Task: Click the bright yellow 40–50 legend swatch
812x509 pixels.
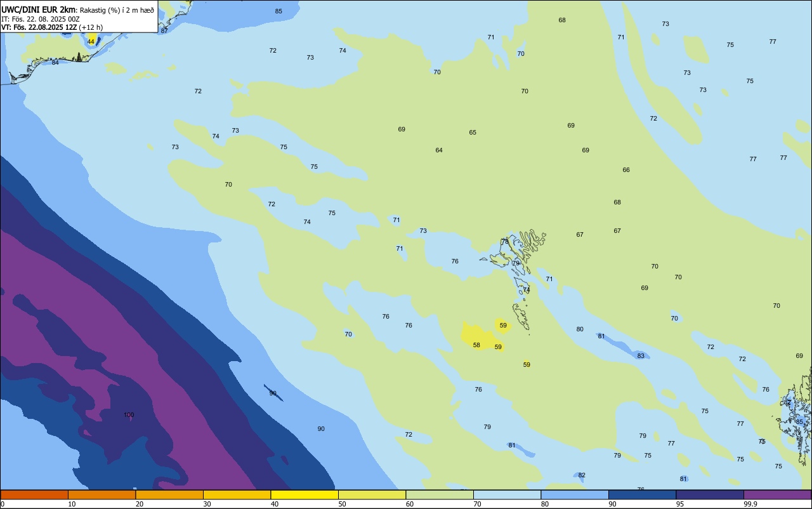Action: (x=304, y=494)
